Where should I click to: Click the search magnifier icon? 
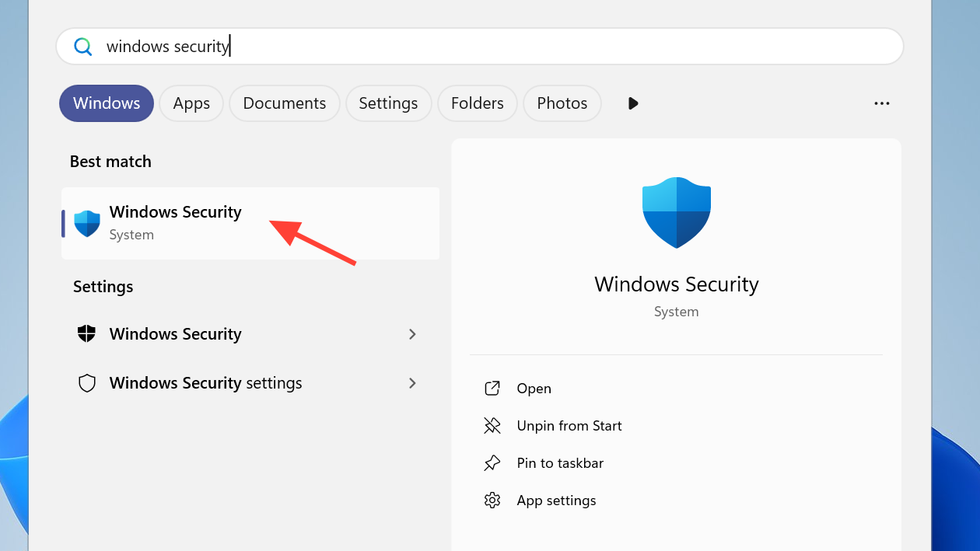(82, 47)
